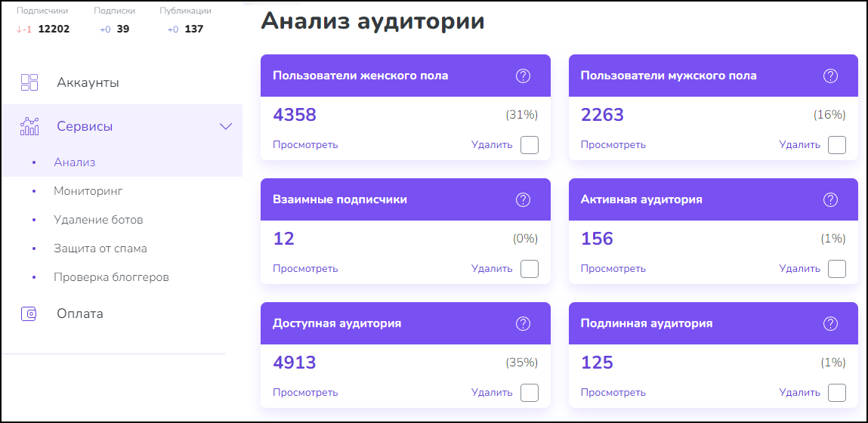Click the Accounts grid icon
This screenshot has height=423, width=868.
(29, 82)
